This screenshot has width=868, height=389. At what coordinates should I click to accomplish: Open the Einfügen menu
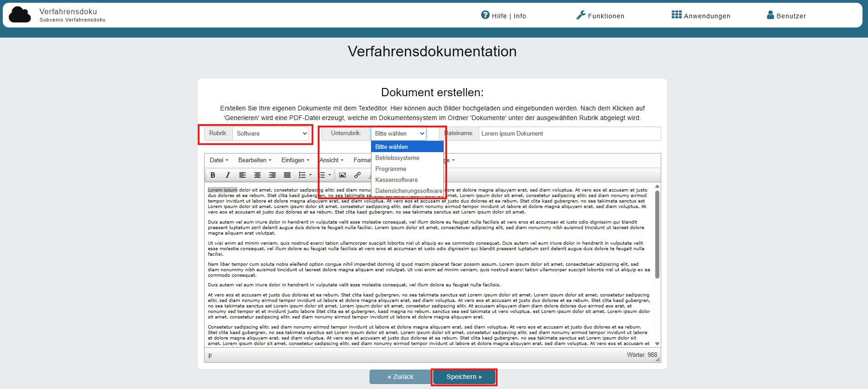pos(295,160)
